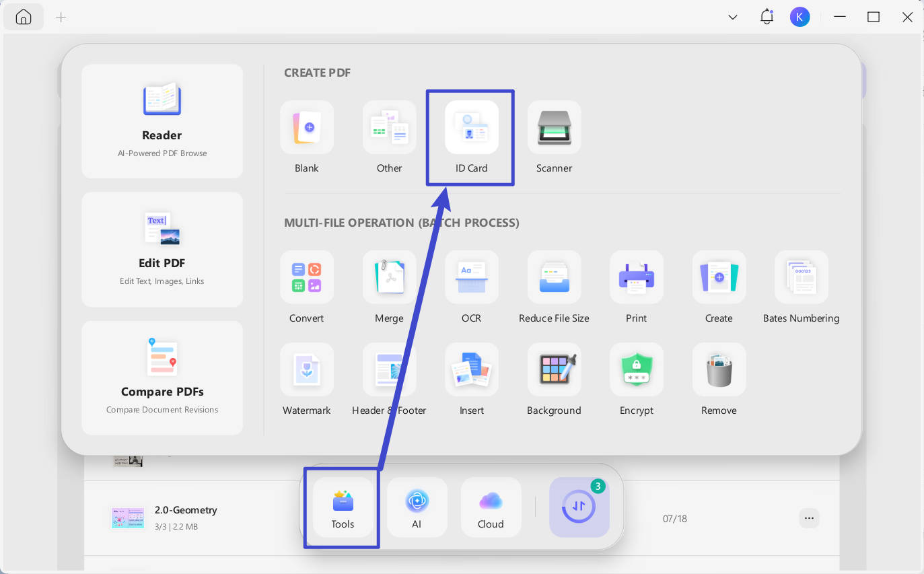Click the 3/3 | 2.2 MB file info

(176, 527)
